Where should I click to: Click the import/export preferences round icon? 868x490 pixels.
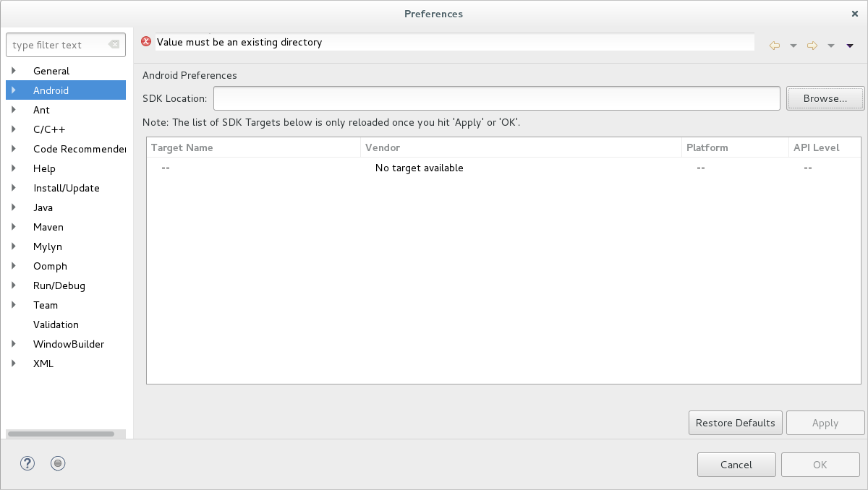click(59, 464)
